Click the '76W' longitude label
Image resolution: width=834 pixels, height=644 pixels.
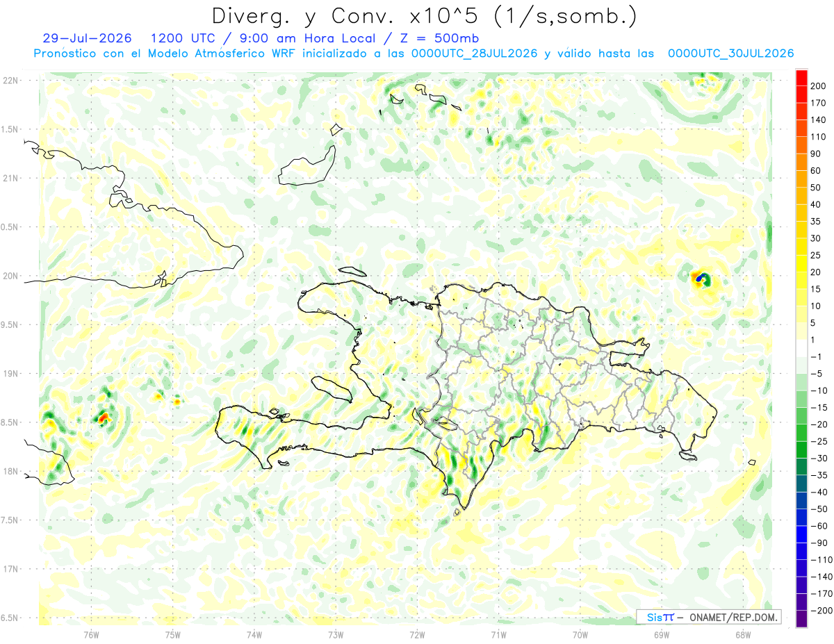coord(91,634)
